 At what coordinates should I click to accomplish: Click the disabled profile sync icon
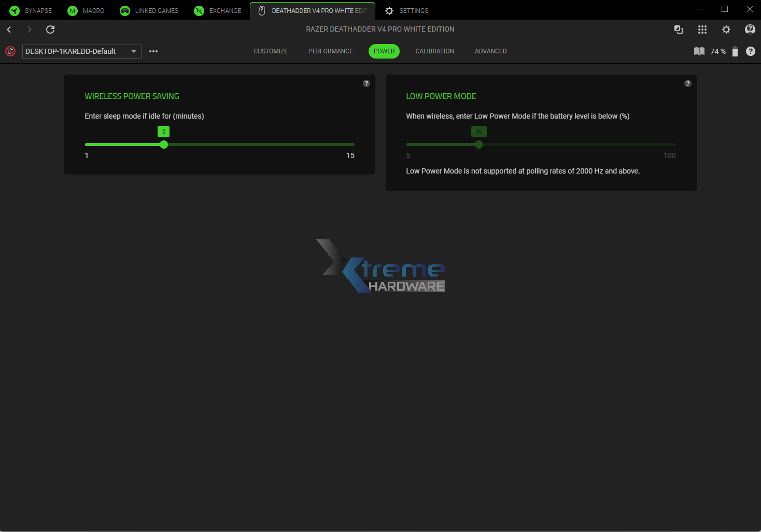pos(10,51)
